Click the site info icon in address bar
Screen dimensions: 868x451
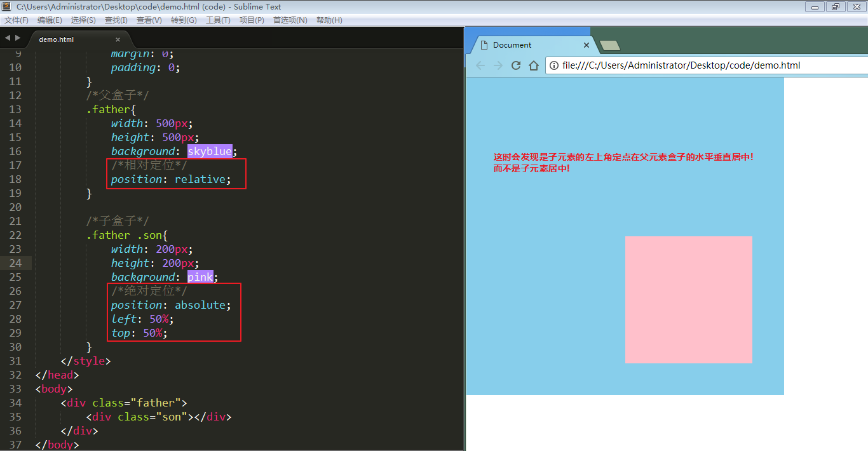click(553, 65)
